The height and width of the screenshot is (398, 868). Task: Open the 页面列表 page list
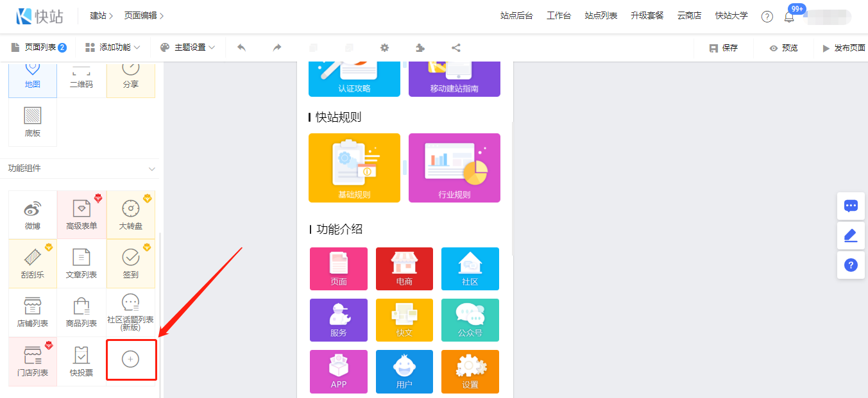[39, 47]
